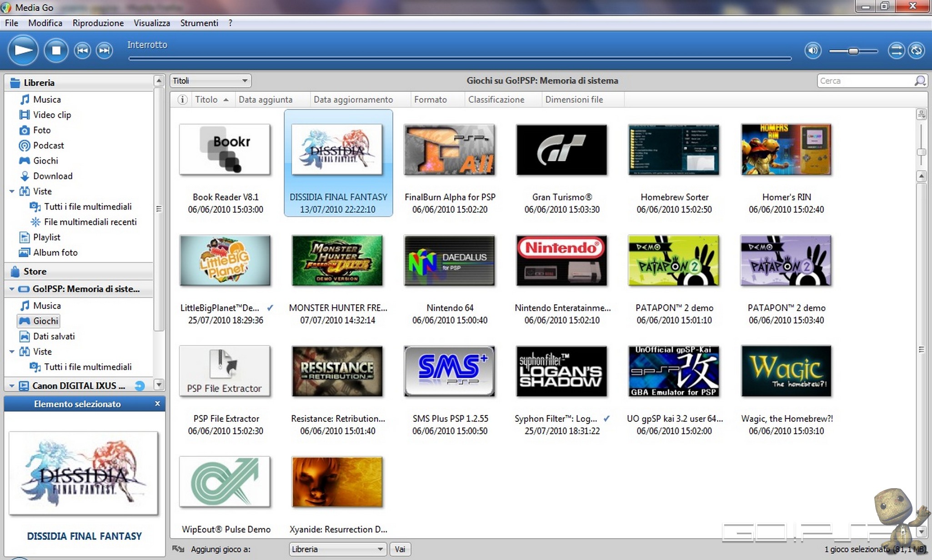Select the Monster Hunter Freedom Unite thumbnail

click(337, 260)
